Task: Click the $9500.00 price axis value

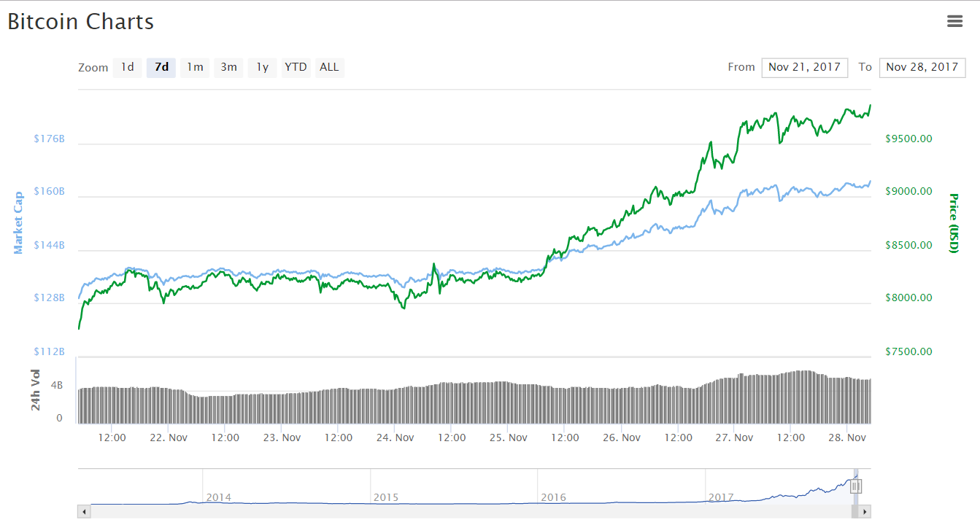Action: (x=908, y=139)
